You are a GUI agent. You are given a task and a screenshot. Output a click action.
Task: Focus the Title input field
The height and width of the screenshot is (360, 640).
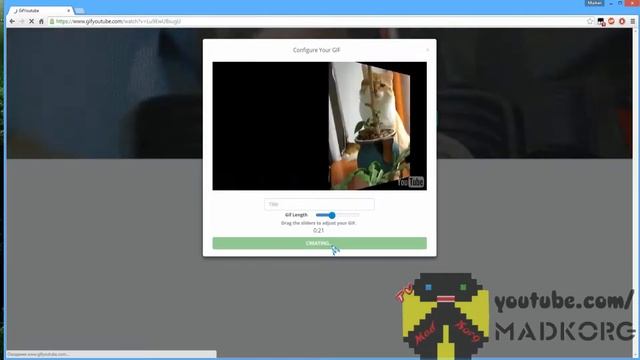319,204
